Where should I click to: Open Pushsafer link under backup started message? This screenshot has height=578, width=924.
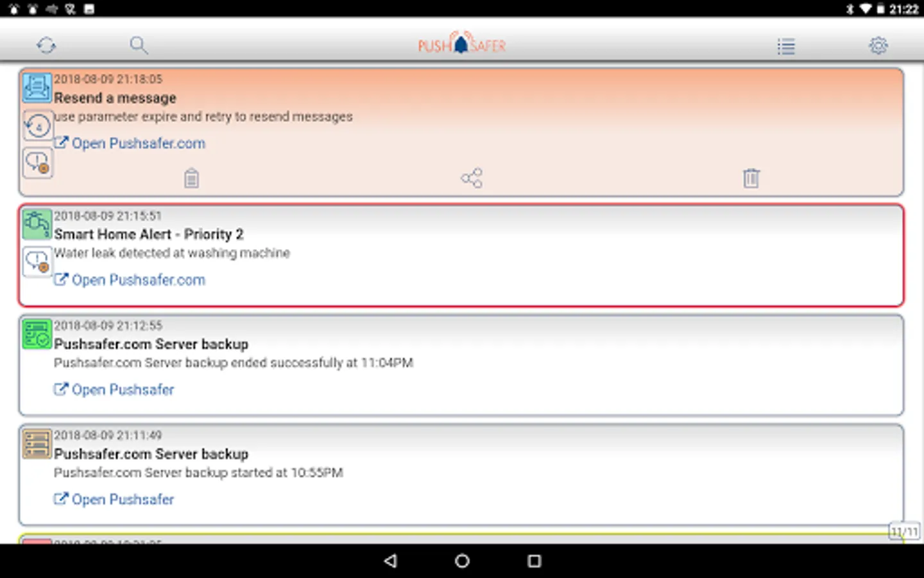tap(114, 500)
